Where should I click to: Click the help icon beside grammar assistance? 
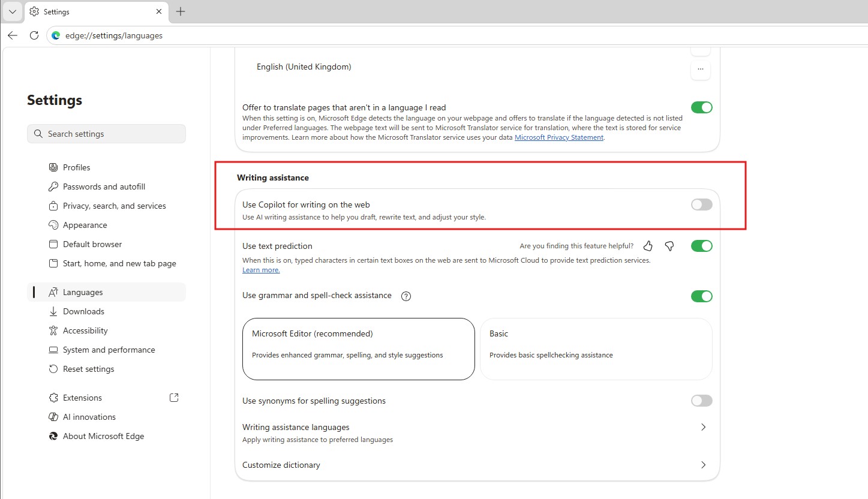pyautogui.click(x=406, y=296)
